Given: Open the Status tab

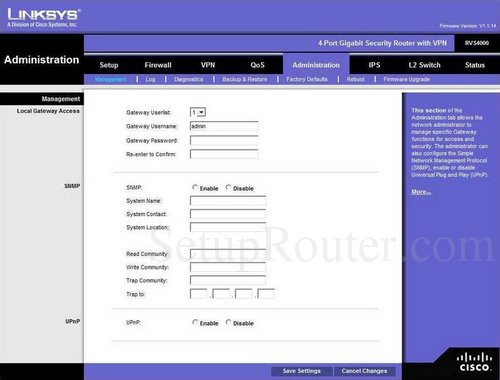Looking at the screenshot, I should [475, 65].
